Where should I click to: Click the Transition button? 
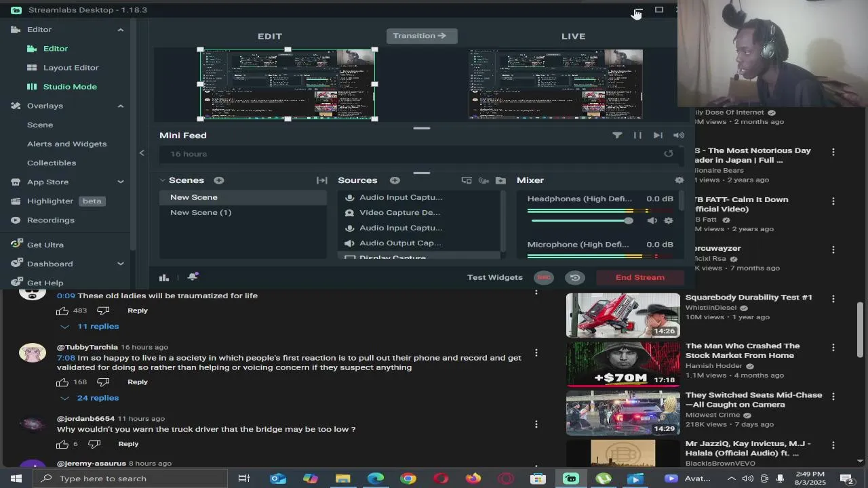(421, 36)
